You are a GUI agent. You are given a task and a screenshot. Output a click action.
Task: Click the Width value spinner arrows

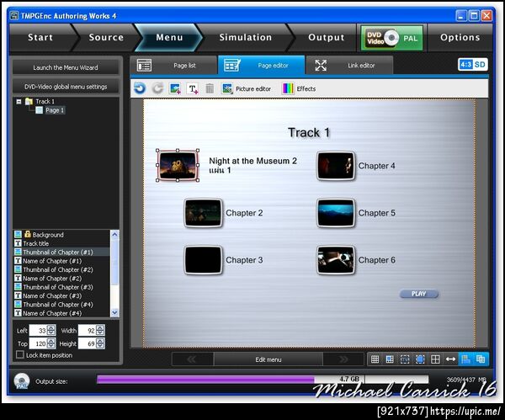tap(100, 331)
